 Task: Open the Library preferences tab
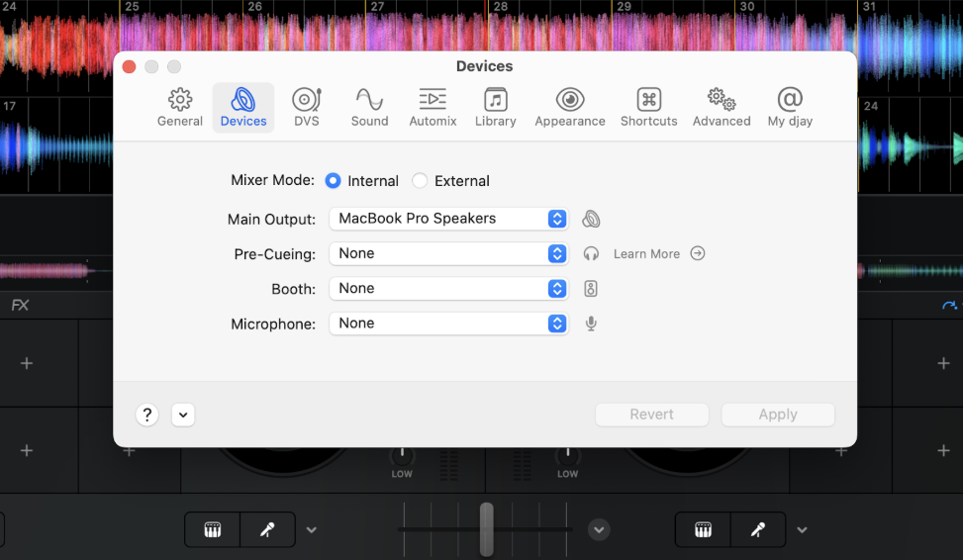(x=496, y=108)
